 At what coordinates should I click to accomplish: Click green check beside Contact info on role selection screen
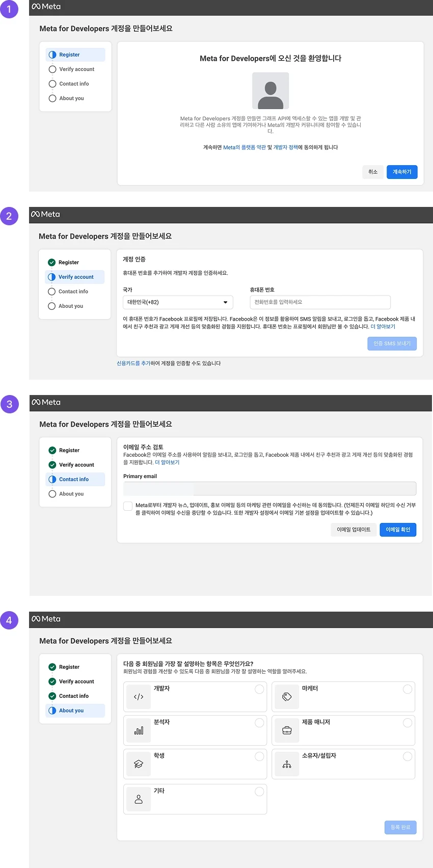(x=52, y=696)
